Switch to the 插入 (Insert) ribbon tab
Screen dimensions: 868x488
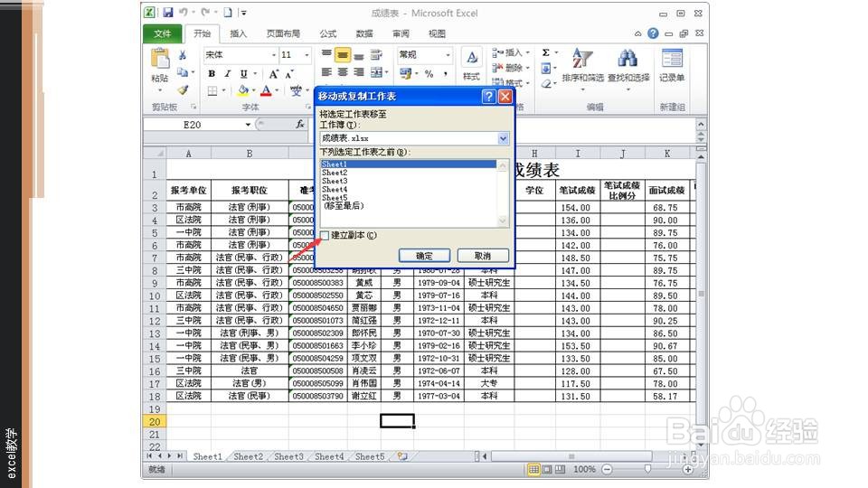pyautogui.click(x=238, y=33)
